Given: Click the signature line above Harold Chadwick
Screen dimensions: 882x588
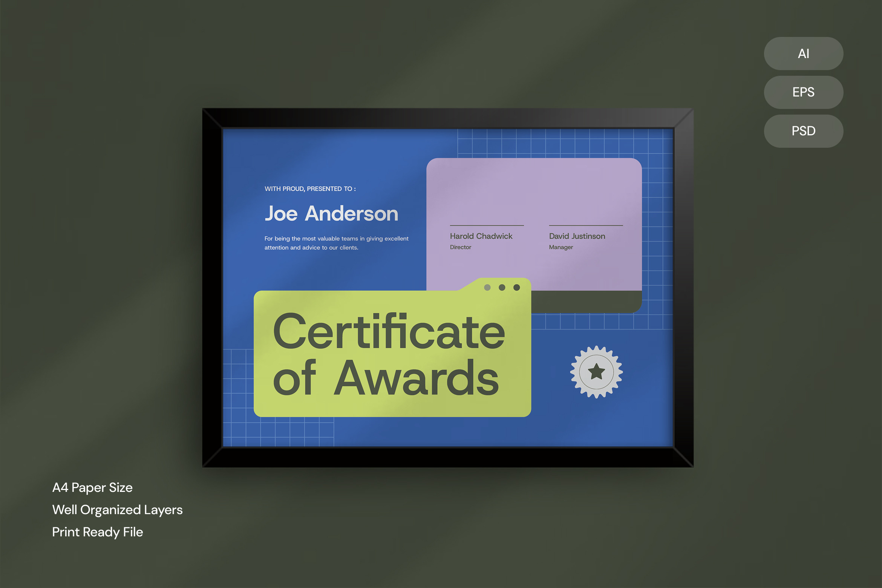Looking at the screenshot, I should click(487, 225).
